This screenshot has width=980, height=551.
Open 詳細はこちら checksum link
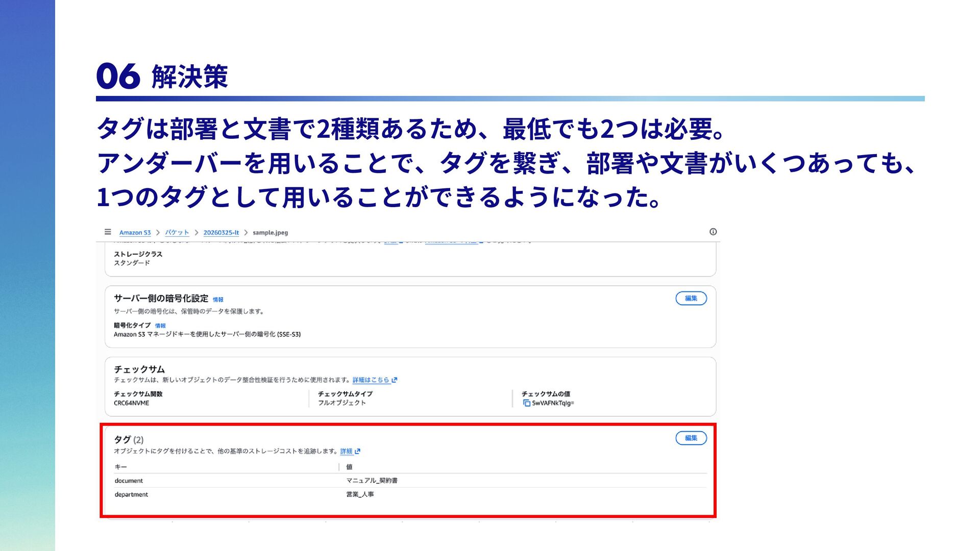tap(371, 380)
